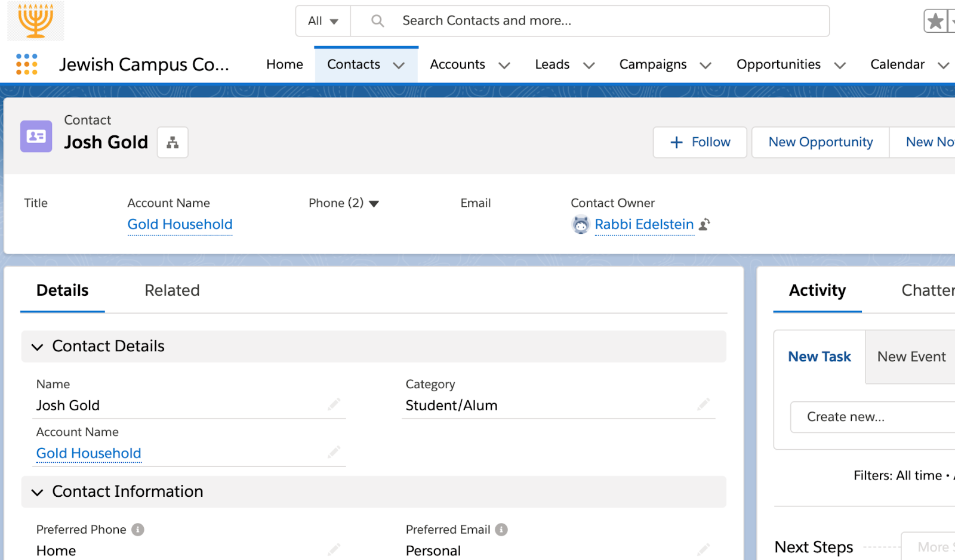The width and height of the screenshot is (955, 560).
Task: Edit the Category field pencil icon
Action: pos(703,405)
